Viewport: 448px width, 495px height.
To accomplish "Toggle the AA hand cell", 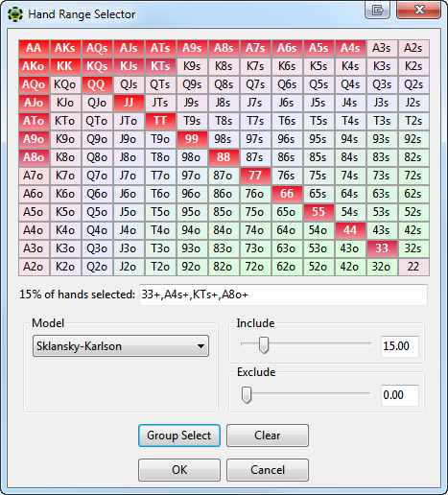I will tap(34, 48).
